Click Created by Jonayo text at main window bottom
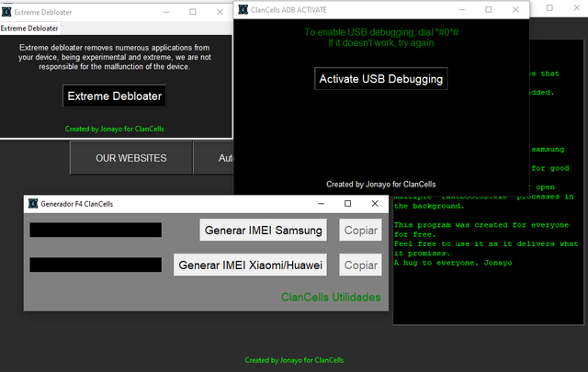 pyautogui.click(x=294, y=360)
